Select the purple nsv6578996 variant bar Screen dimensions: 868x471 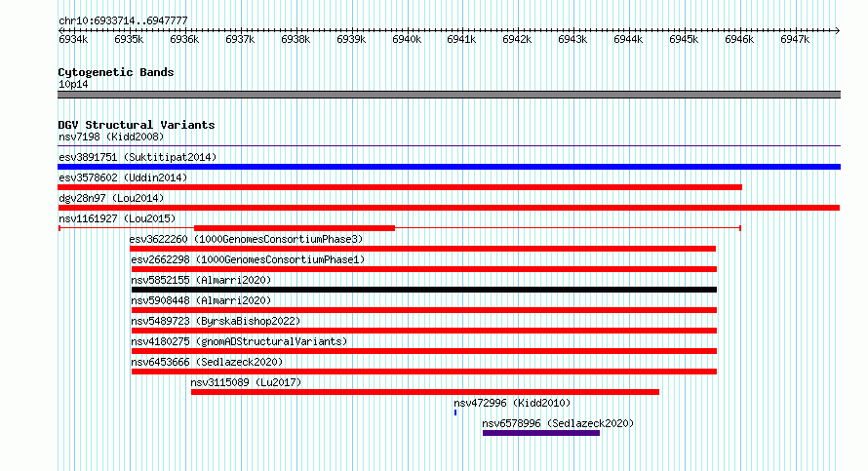(x=541, y=433)
